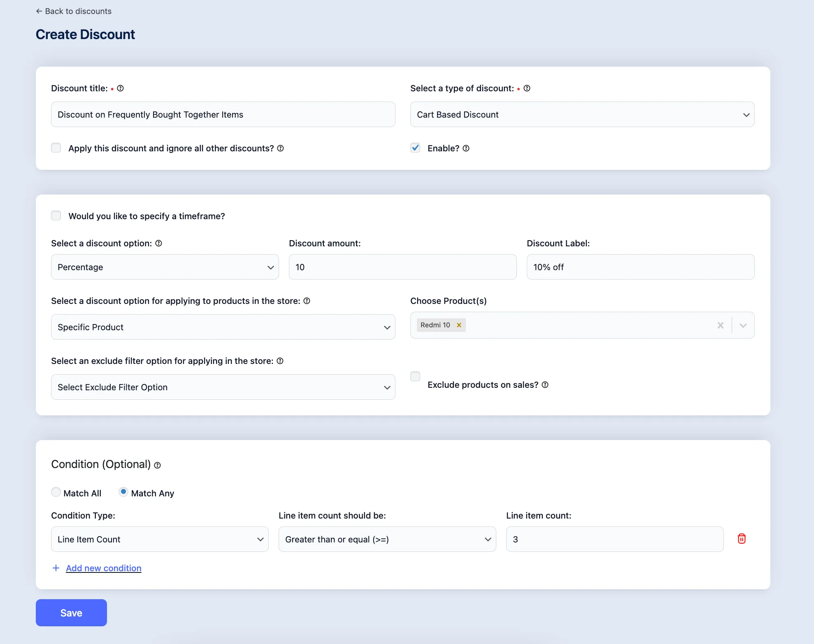814x644 pixels.
Task: Clear all chosen products with the gray X
Action: tap(720, 325)
